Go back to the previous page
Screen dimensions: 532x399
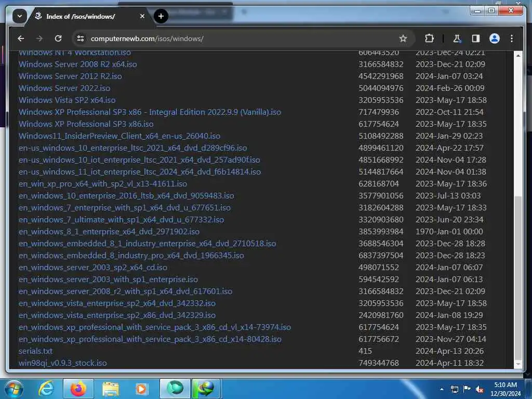(x=21, y=38)
